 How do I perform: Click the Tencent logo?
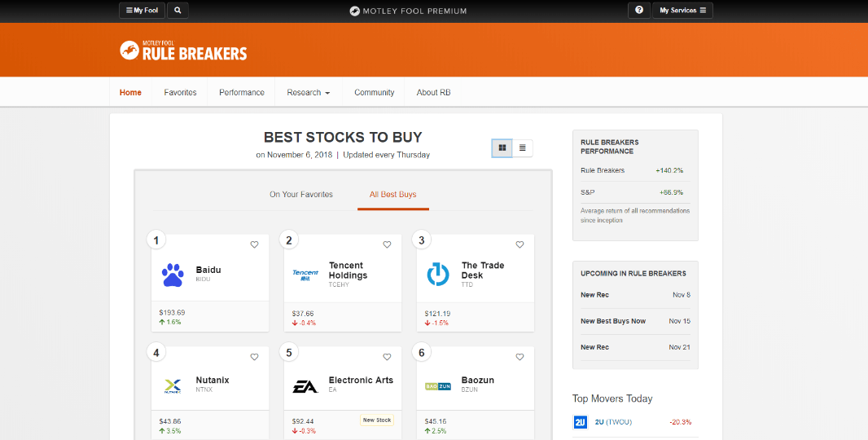click(305, 275)
